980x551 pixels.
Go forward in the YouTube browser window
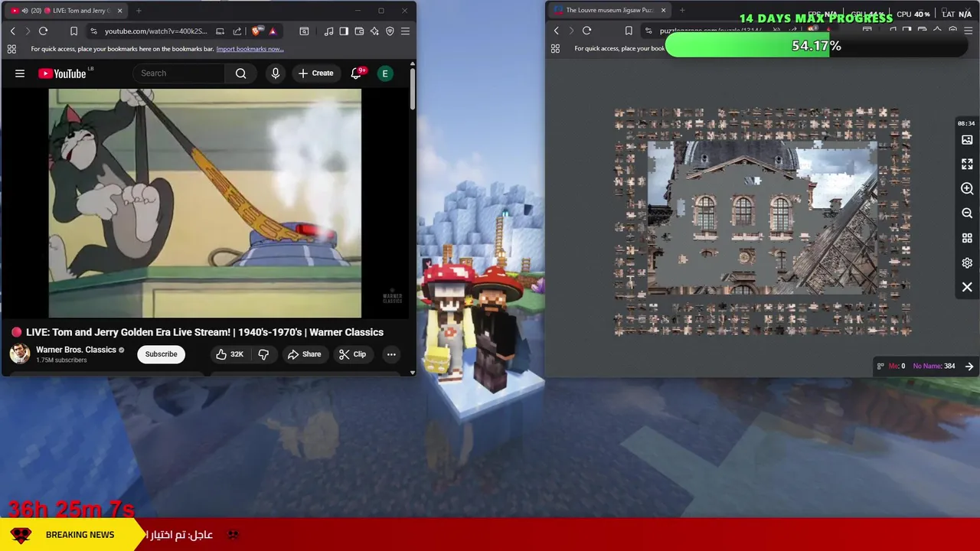click(28, 31)
